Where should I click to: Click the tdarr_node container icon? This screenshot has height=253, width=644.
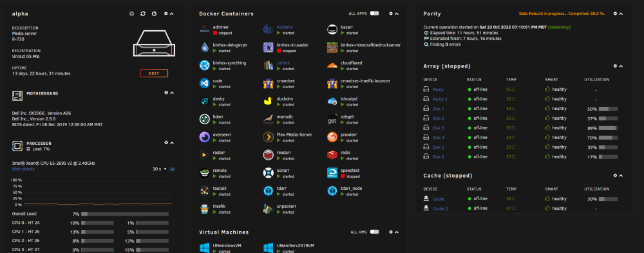tap(332, 191)
